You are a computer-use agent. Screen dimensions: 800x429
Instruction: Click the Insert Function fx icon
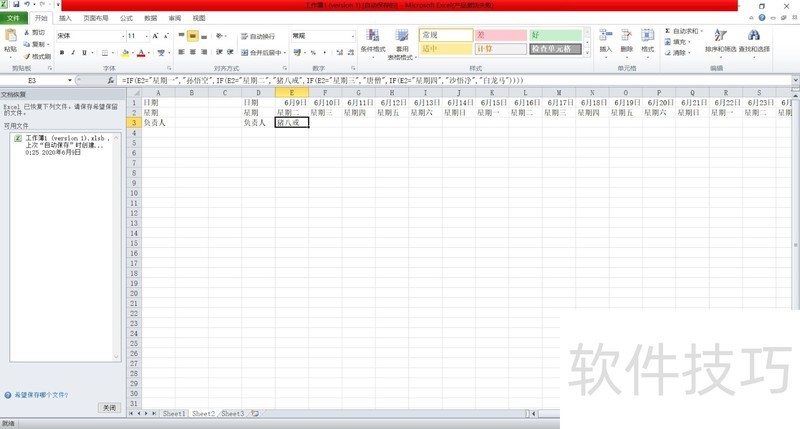[112, 79]
